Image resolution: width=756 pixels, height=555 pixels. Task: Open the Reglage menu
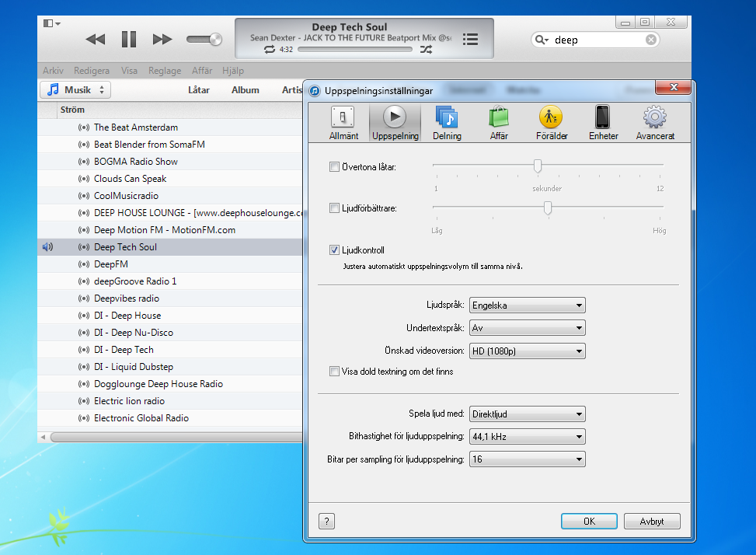click(x=165, y=71)
